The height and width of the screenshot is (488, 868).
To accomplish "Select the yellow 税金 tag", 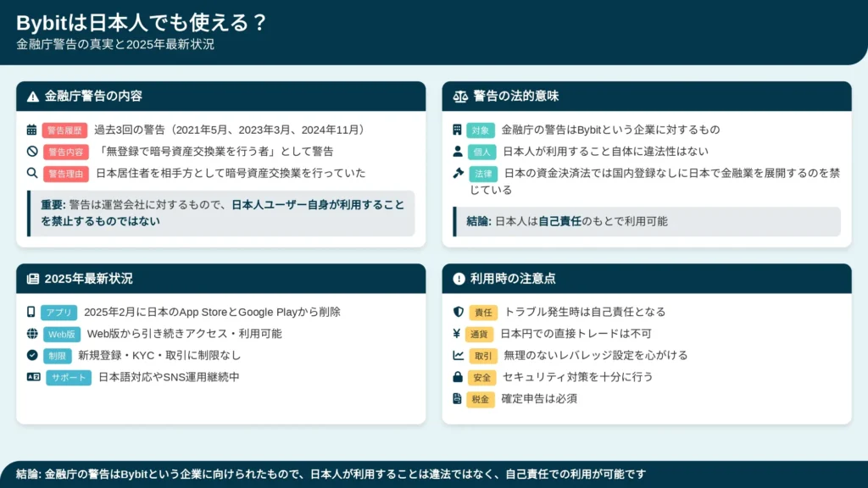I will [481, 399].
